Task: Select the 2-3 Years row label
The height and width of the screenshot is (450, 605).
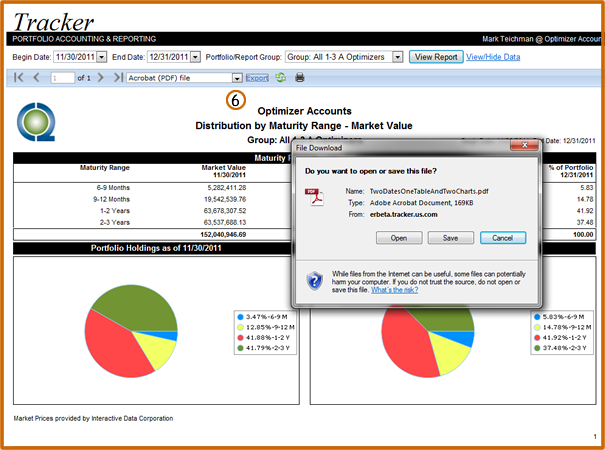Action: (115, 222)
